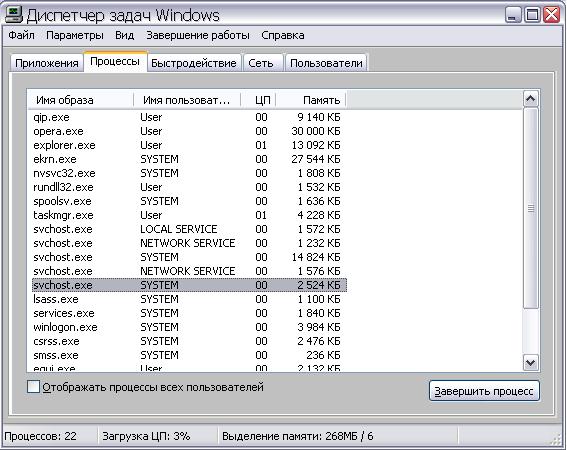
Task: Click the scrollbar down arrow
Action: [530, 362]
